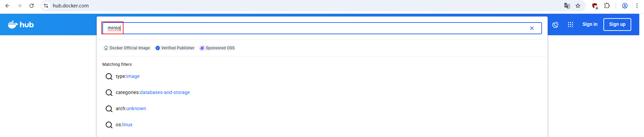
Task: Click the Sign up button
Action: coord(617,25)
